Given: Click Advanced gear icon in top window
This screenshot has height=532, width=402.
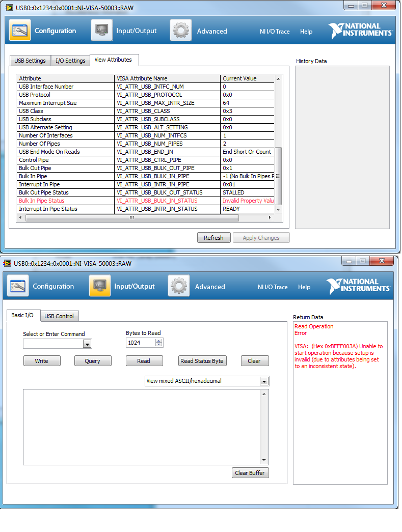Looking at the screenshot, I should [x=181, y=31].
